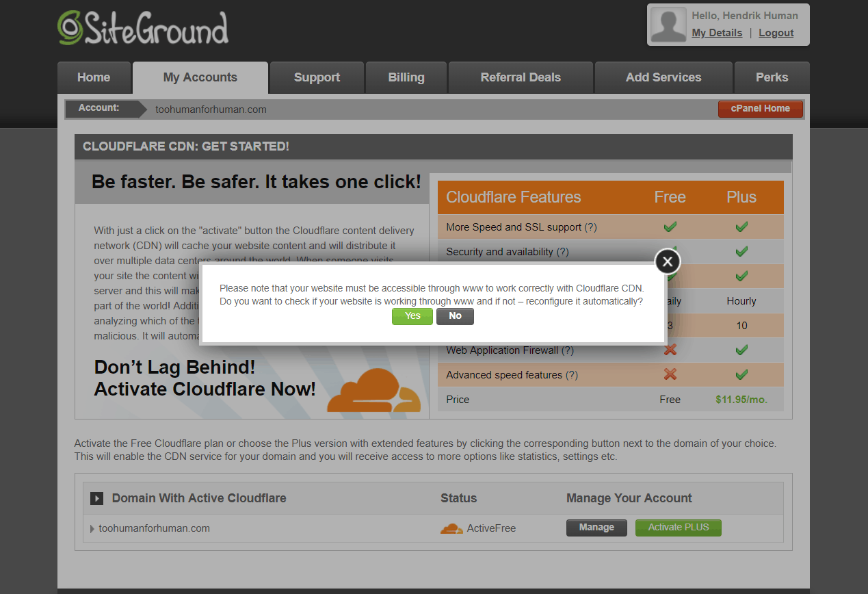
Task: Open help (?) for Web Application Firewall
Action: (x=567, y=350)
